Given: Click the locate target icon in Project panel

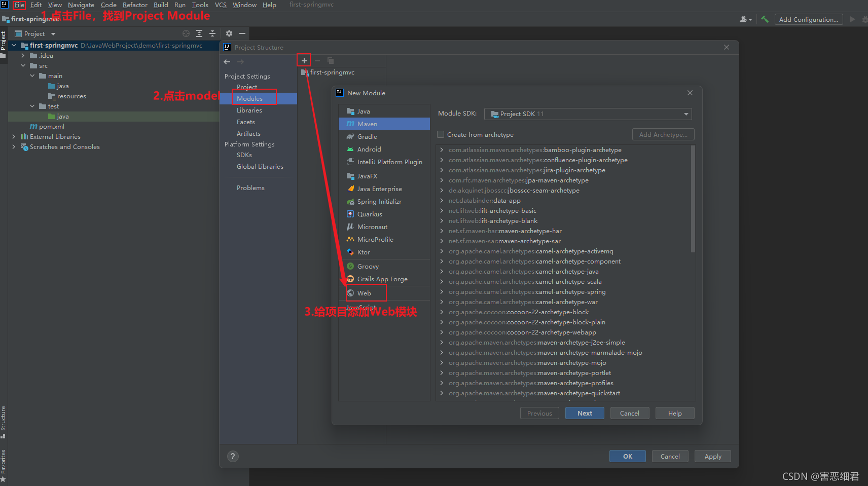Looking at the screenshot, I should (x=186, y=33).
